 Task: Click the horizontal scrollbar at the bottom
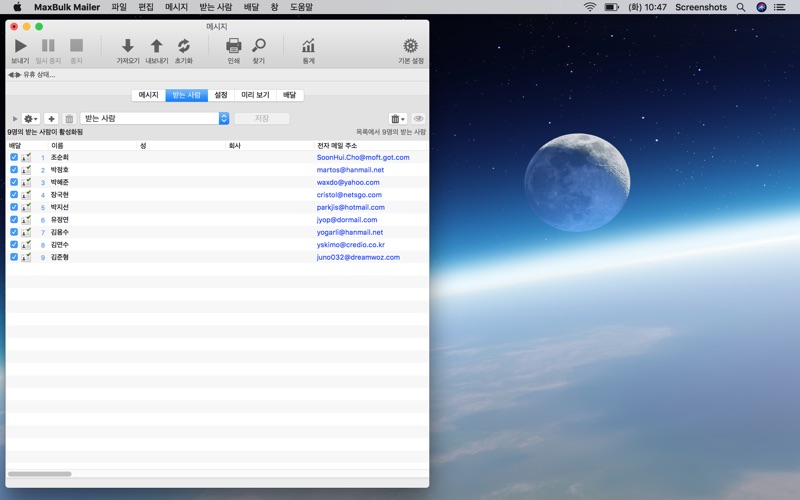pyautogui.click(x=40, y=474)
